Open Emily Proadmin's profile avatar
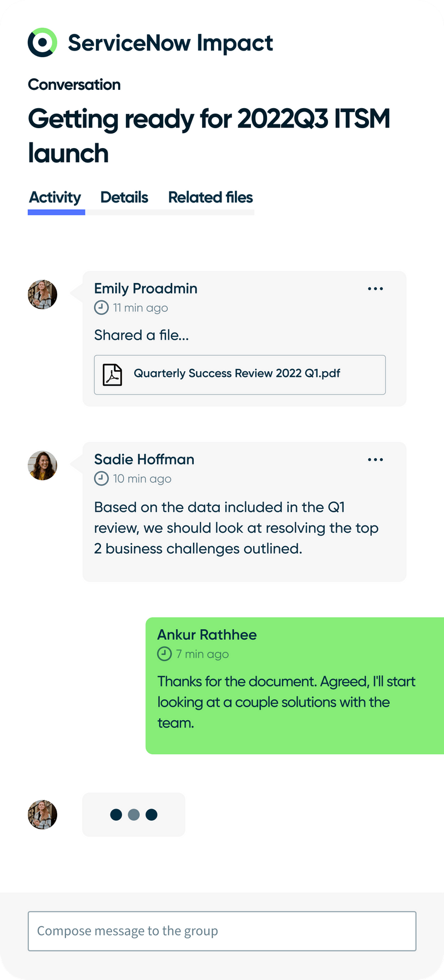 42,295
